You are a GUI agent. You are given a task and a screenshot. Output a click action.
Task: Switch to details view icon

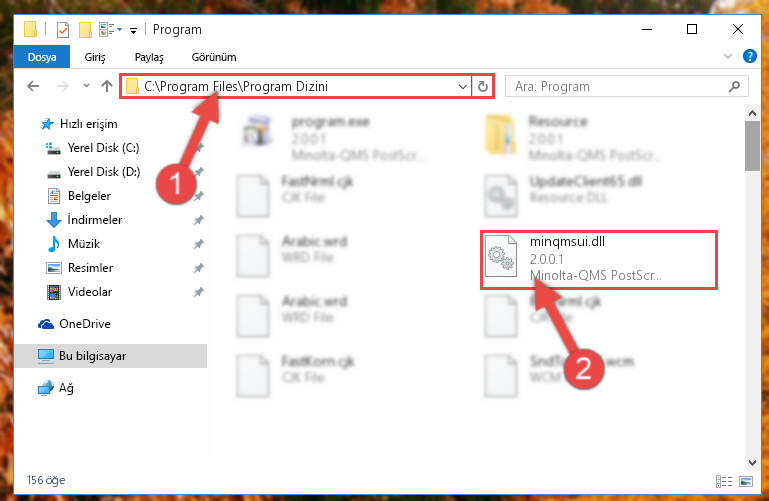click(724, 481)
